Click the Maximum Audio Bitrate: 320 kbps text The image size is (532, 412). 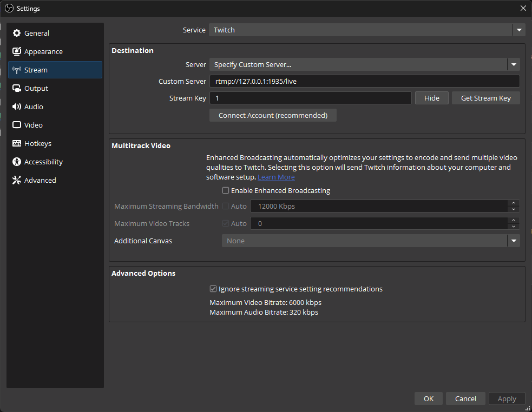[x=264, y=313]
